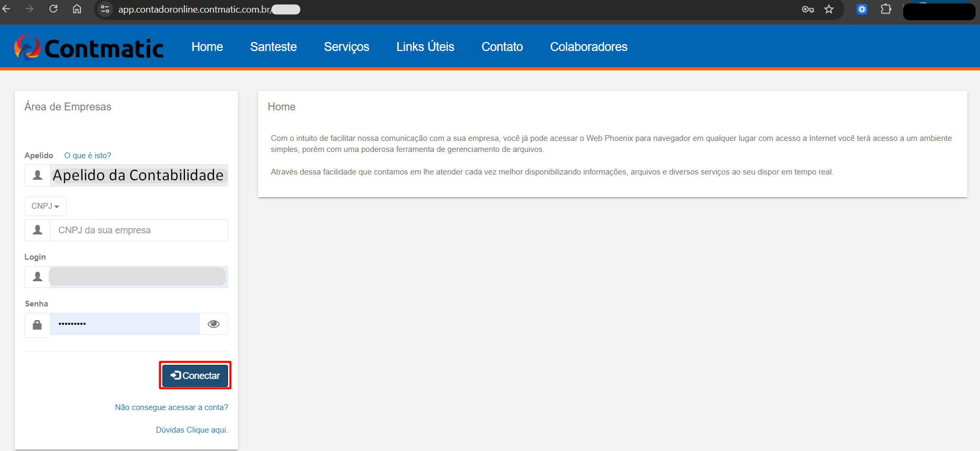The image size is (980, 451).
Task: Click user icon beside CNPJ field
Action: (38, 230)
